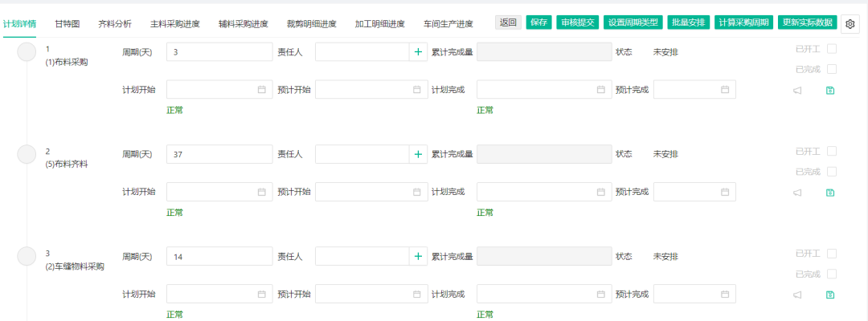
Task: Click the 审核提交 button
Action: click(x=577, y=22)
